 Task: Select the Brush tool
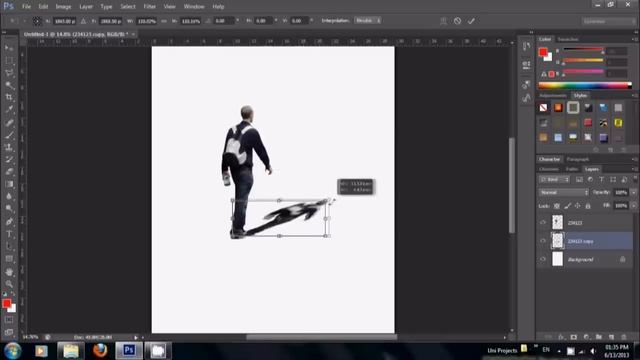coord(9,135)
